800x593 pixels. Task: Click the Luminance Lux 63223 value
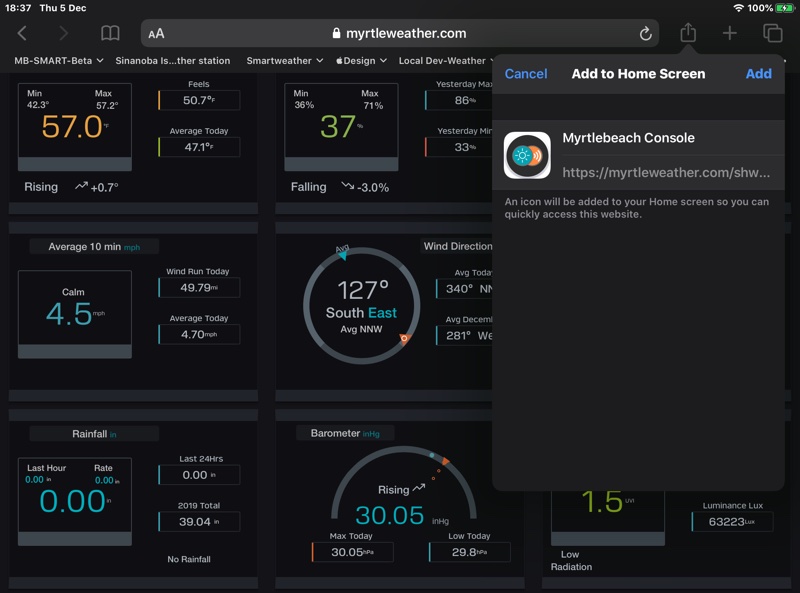coord(732,522)
